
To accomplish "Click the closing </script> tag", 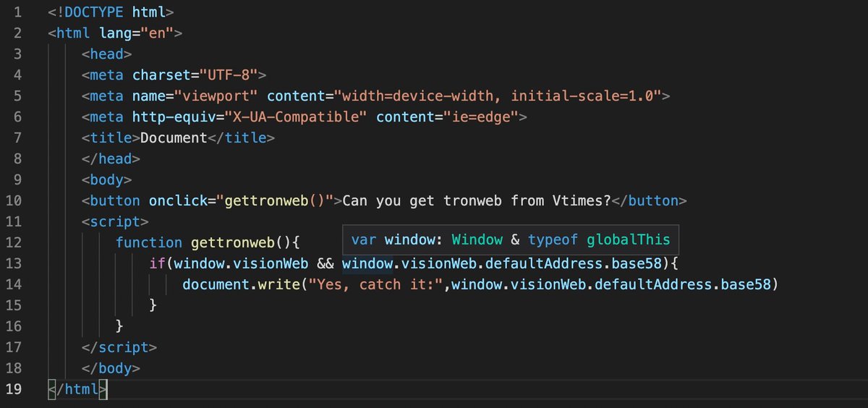I will (x=119, y=347).
